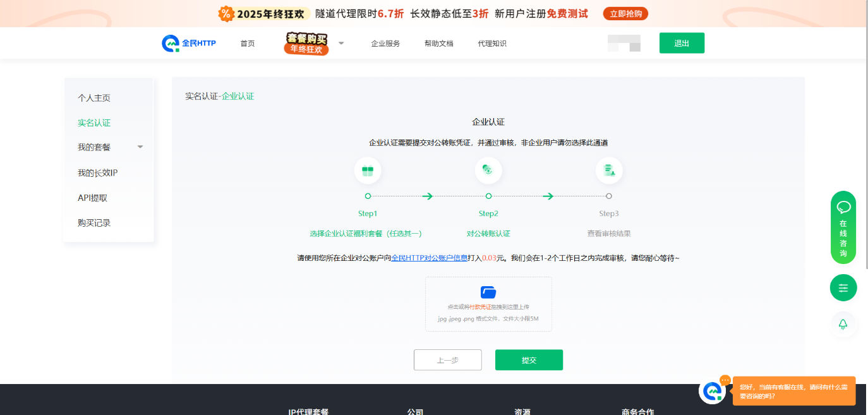This screenshot has width=868, height=415.
Task: Open the 全民HTTP对公账户信息 link
Action: tap(429, 258)
